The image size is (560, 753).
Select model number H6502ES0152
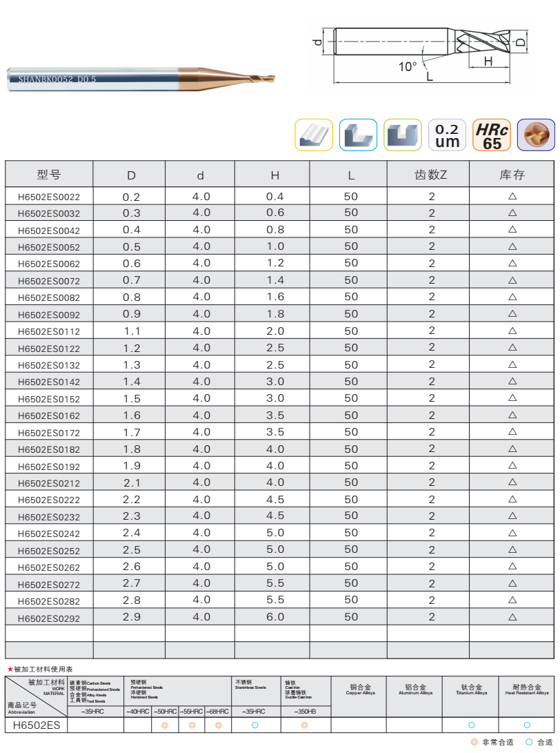click(x=49, y=399)
